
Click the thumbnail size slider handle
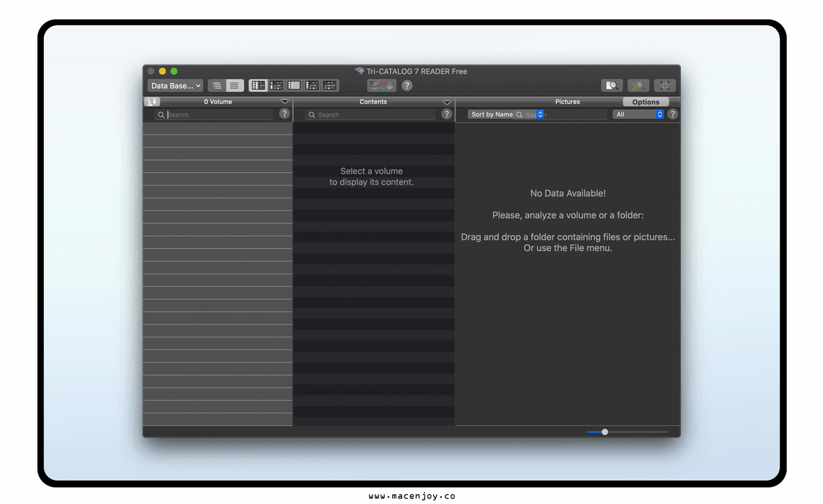point(604,431)
